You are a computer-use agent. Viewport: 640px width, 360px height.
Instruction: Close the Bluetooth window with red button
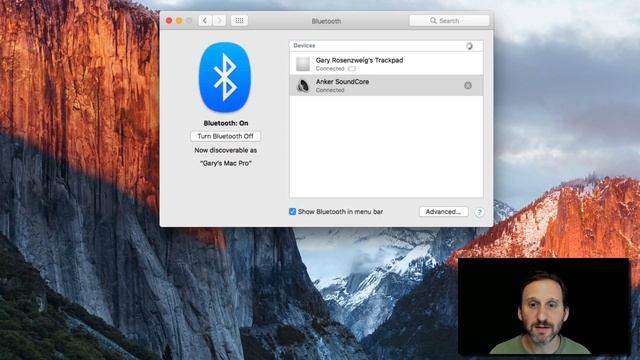tap(169, 20)
